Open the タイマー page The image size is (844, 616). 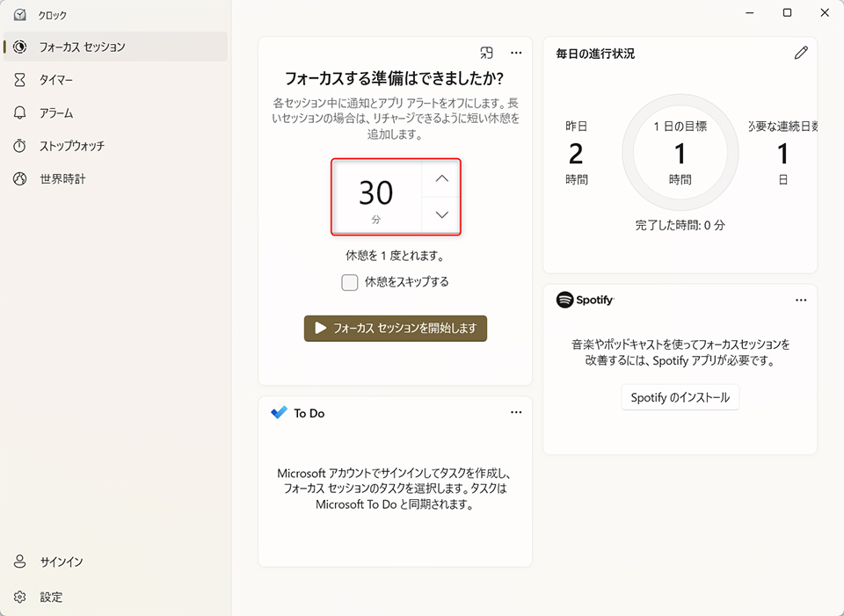pos(115,80)
